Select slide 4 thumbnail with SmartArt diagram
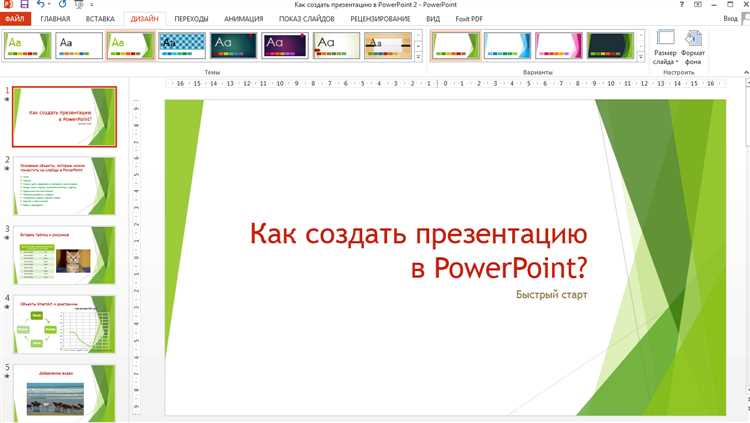This screenshot has height=423, width=750. tap(65, 324)
